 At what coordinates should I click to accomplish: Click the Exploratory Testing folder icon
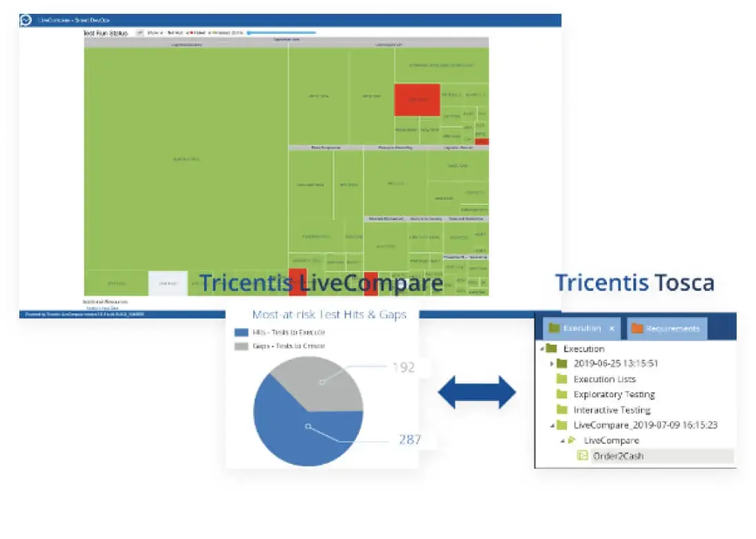coord(561,394)
